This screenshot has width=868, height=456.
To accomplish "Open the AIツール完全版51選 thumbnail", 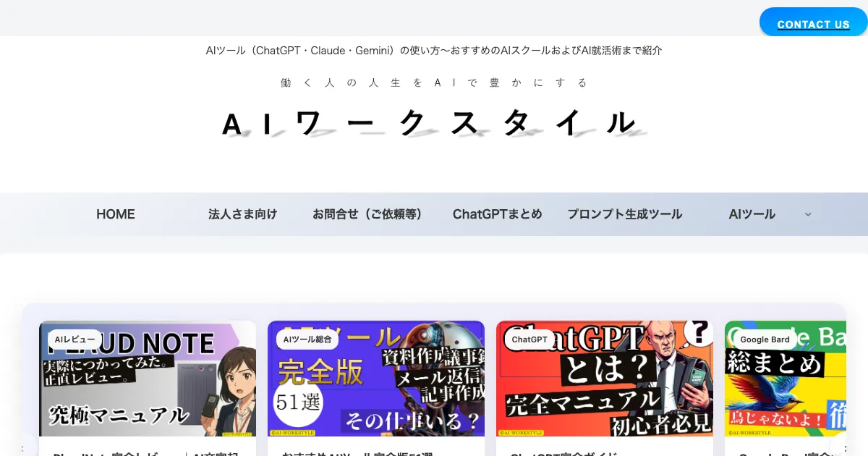I will 376,379.
